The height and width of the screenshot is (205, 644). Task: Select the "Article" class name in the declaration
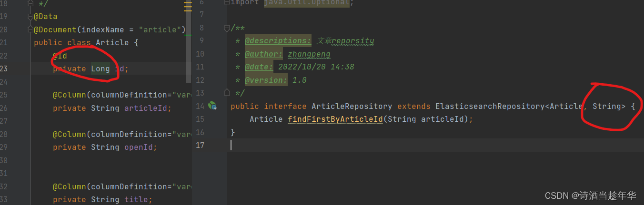point(112,43)
